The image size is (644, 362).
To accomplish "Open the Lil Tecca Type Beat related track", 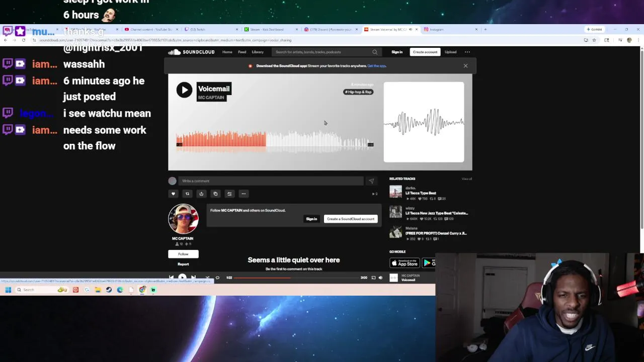I will tap(421, 193).
